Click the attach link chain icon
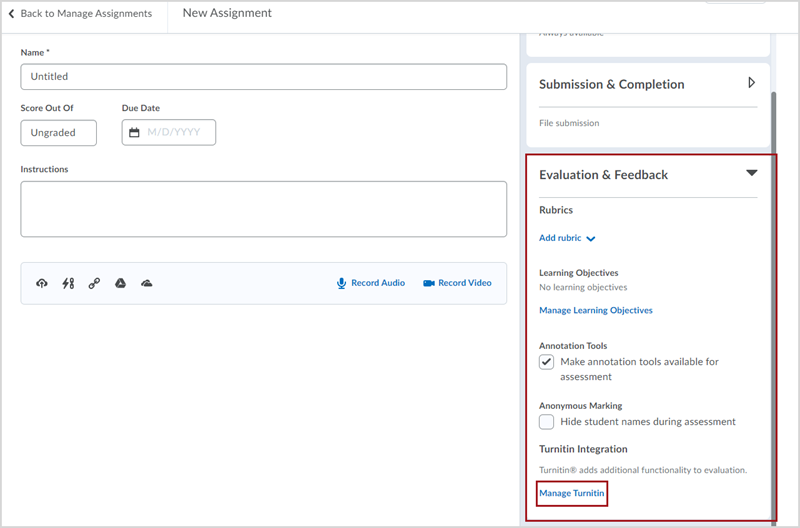The image size is (800, 528). tap(94, 283)
